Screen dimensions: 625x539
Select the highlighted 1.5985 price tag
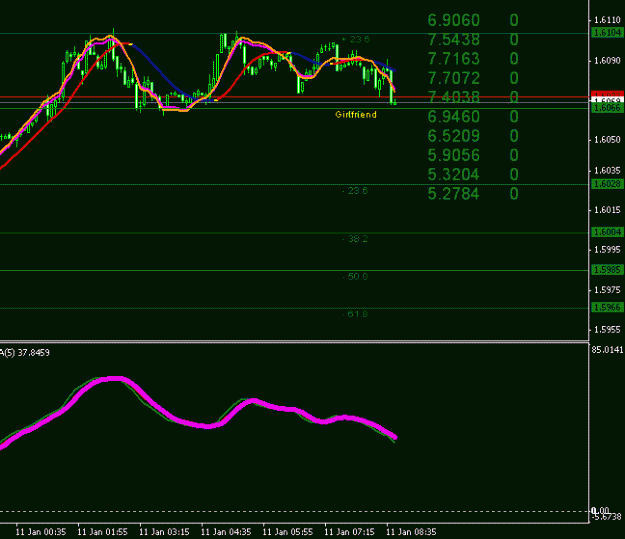coord(607,270)
